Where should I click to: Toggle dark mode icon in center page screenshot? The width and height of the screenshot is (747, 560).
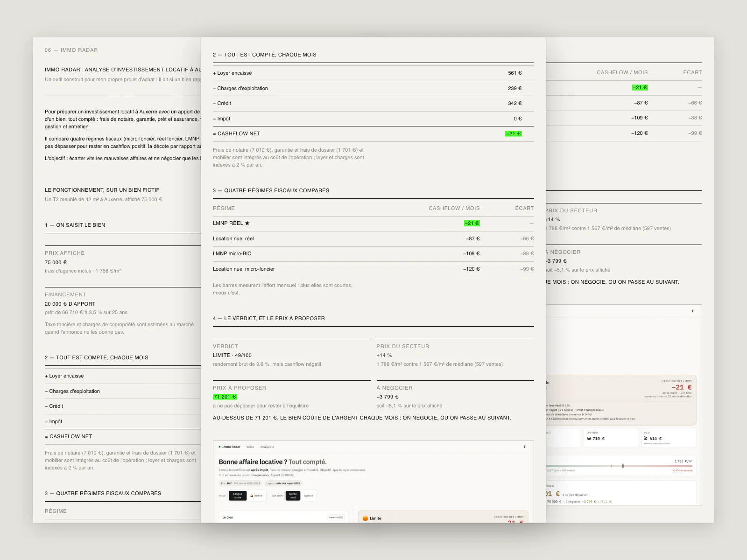click(x=525, y=447)
